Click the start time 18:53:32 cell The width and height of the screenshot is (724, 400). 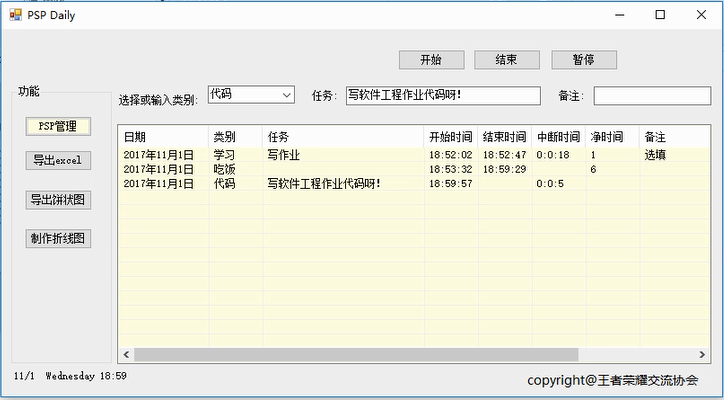coord(451,169)
